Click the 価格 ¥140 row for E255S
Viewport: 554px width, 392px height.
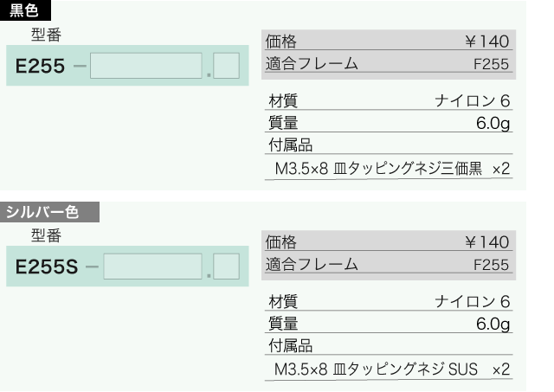click(x=388, y=242)
